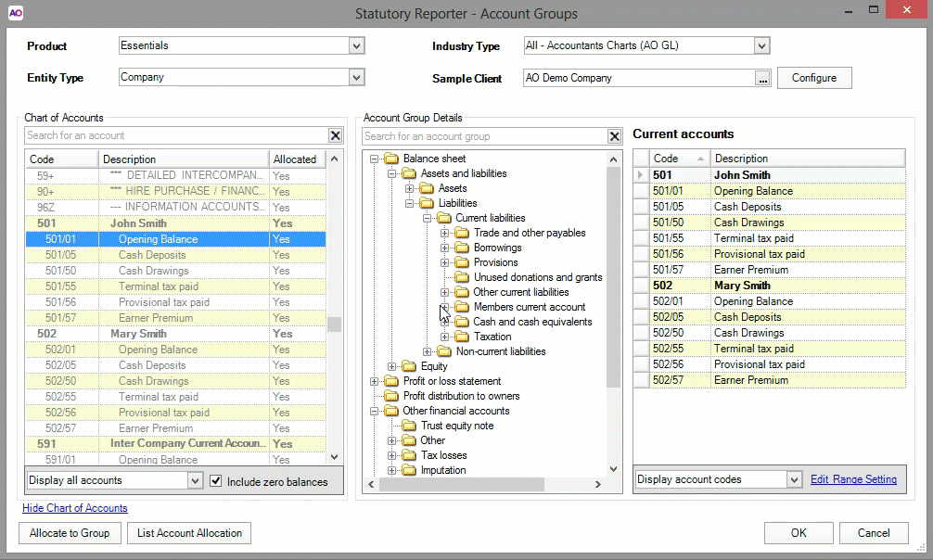The image size is (933, 560).
Task: Toggle the Include zero balances checkbox
Action: coord(216,481)
